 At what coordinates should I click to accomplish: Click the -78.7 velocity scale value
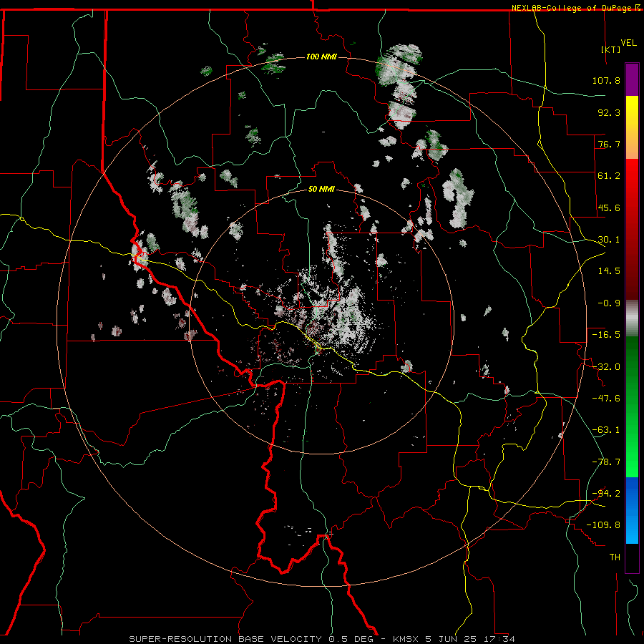[x=606, y=462]
